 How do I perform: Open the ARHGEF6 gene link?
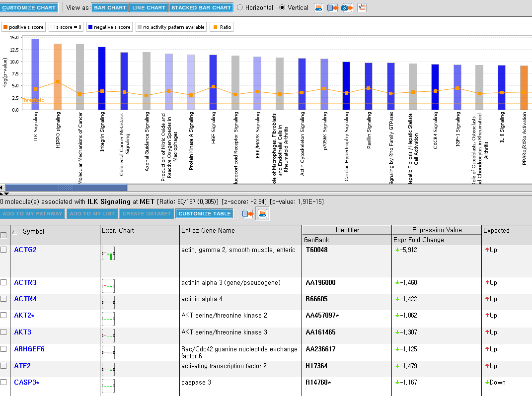[29, 349]
